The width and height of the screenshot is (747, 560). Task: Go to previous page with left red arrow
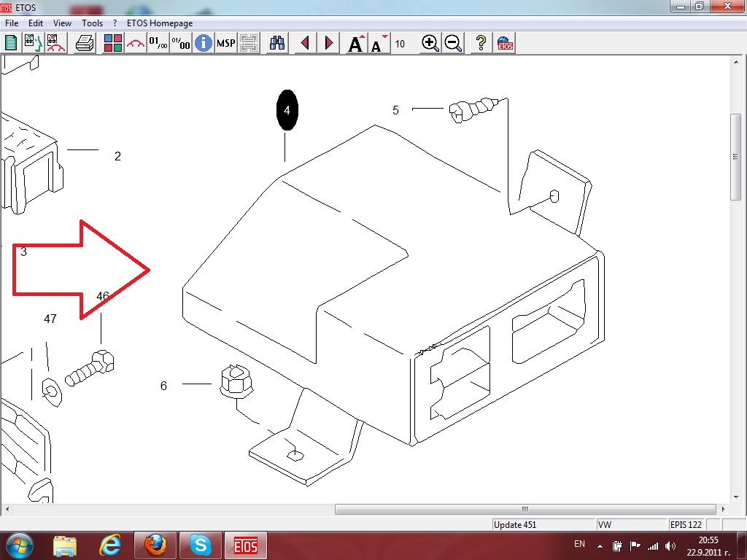click(306, 43)
